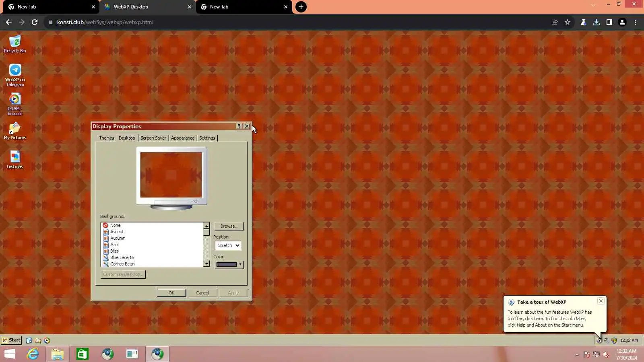Viewport: 644px width, 362px height.
Task: Open the Chrome Labs flask icon
Action: (x=583, y=22)
